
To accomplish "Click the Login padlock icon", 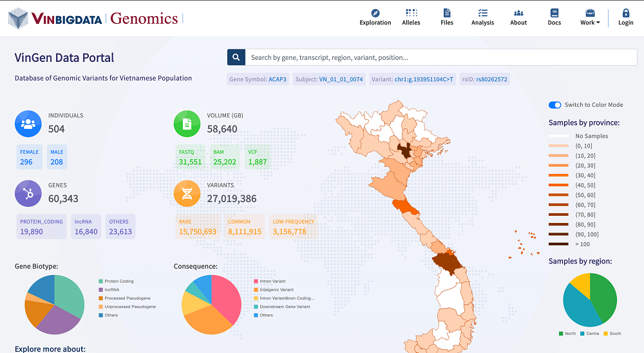I will 625,13.
